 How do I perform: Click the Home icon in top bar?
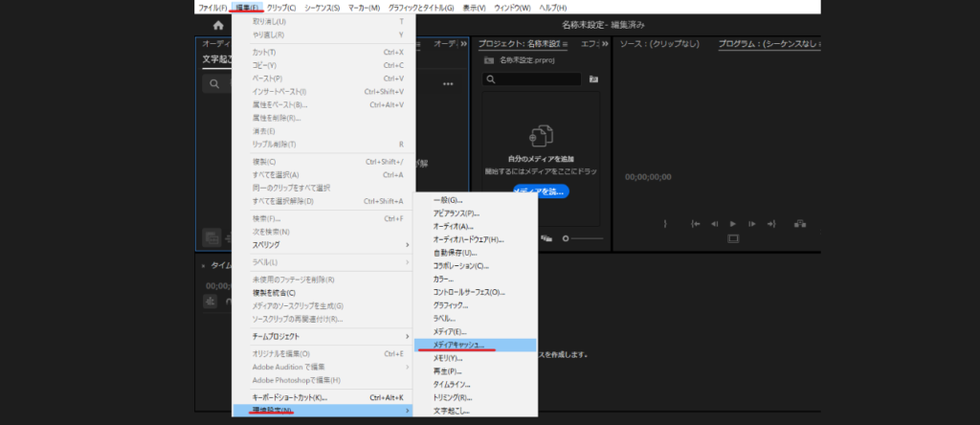coord(218,26)
